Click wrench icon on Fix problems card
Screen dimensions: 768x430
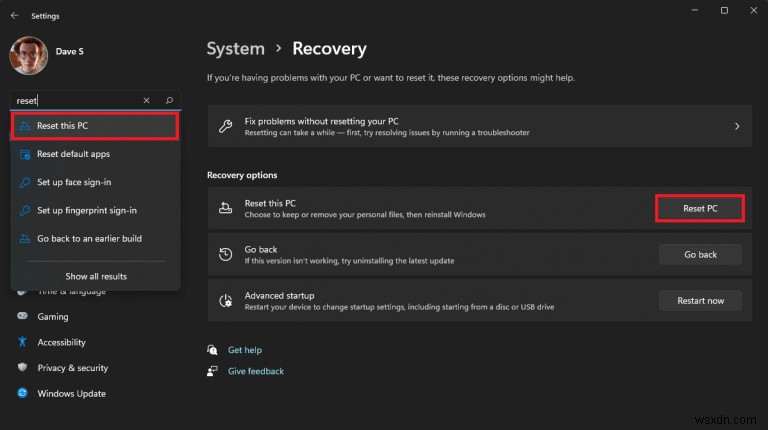225,126
